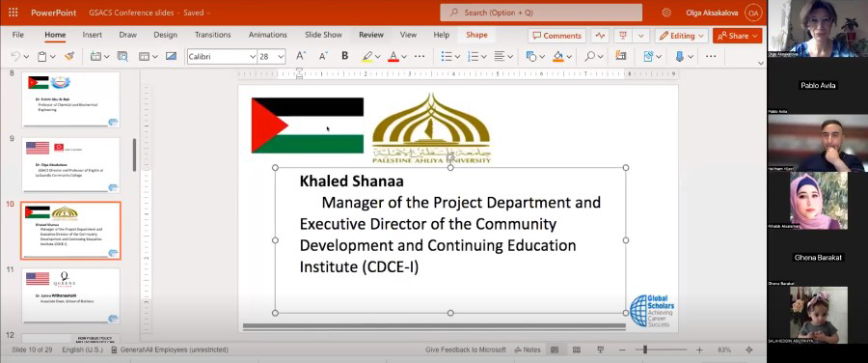Toggle the Notes pane
The image size is (868, 363).
pyautogui.click(x=528, y=349)
